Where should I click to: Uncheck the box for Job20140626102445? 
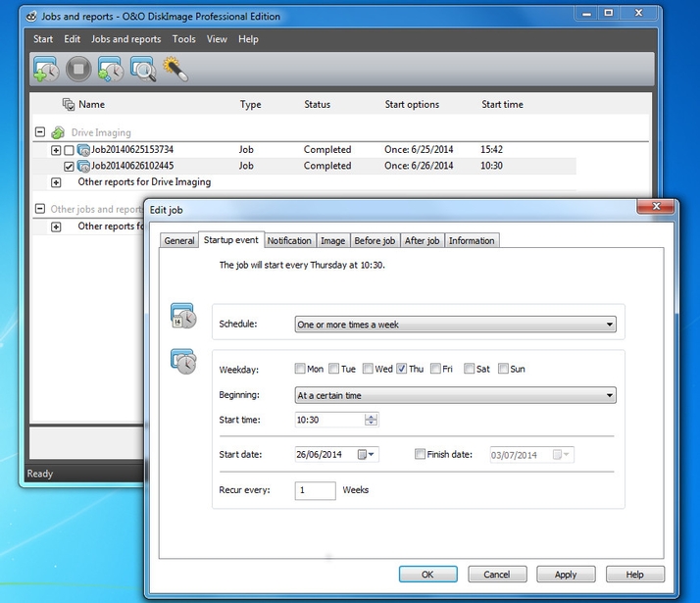click(x=69, y=167)
